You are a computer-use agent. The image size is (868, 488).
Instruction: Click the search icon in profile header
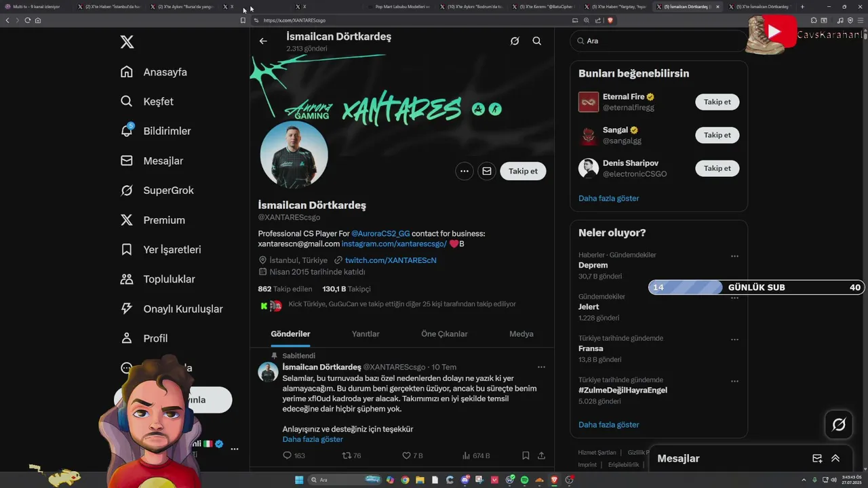(537, 41)
